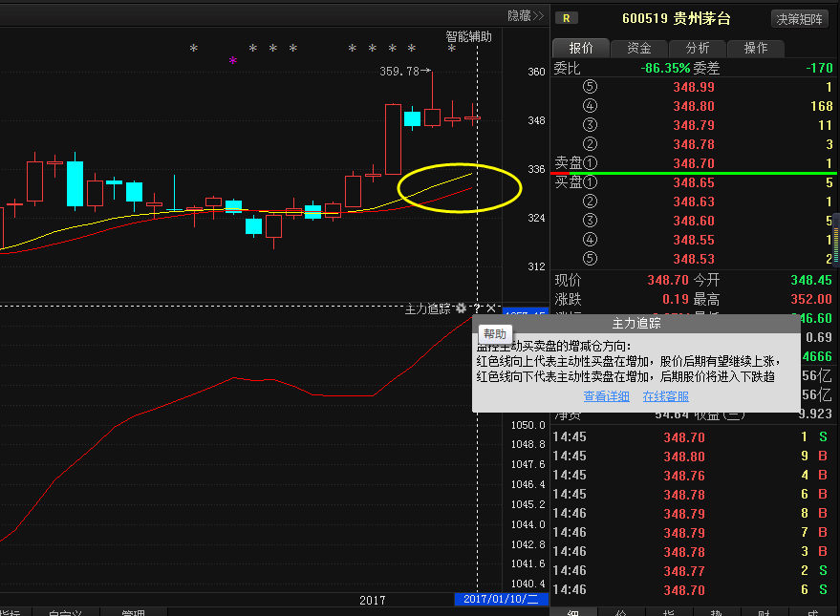Click the 查看详细 link in the popup
This screenshot has height=616, width=840.
click(605, 395)
